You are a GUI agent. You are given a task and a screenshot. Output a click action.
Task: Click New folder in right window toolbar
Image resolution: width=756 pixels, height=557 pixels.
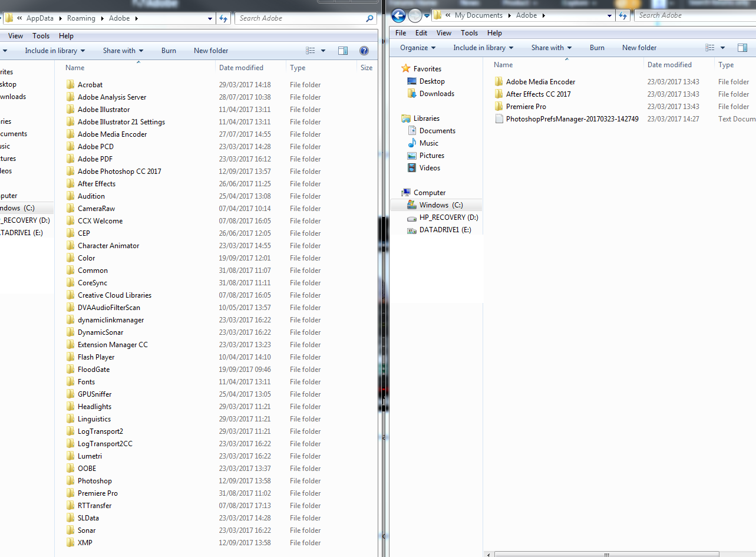coord(639,48)
